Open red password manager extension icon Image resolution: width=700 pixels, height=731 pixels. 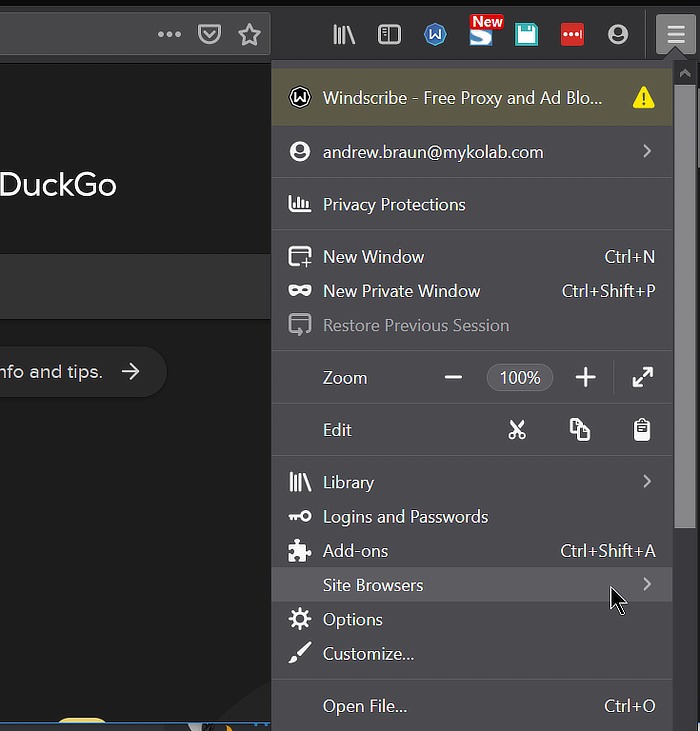click(x=572, y=34)
